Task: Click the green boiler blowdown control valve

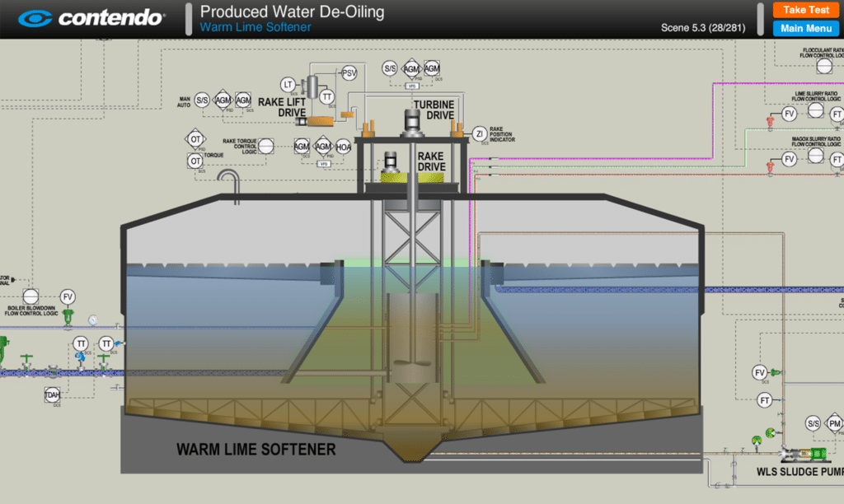Action: [x=68, y=317]
